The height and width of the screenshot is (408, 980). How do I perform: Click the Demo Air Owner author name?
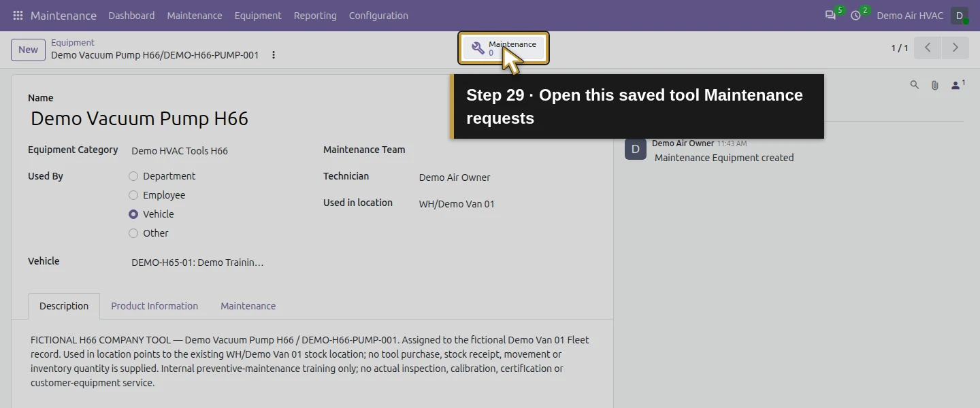coord(683,143)
